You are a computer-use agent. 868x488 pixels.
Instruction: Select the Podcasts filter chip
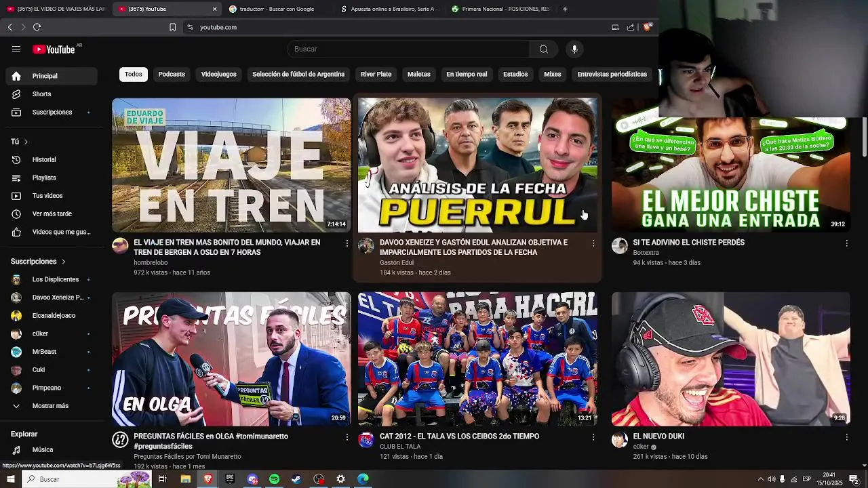tap(172, 75)
